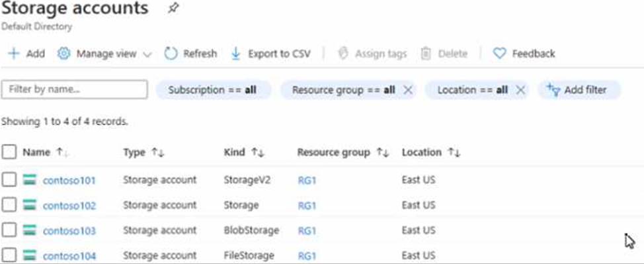
Task: Click the Default Directory subtitle
Action: (36, 26)
